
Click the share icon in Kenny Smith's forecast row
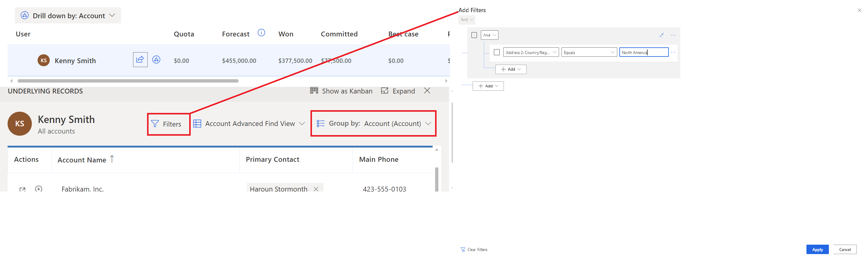[x=140, y=60]
